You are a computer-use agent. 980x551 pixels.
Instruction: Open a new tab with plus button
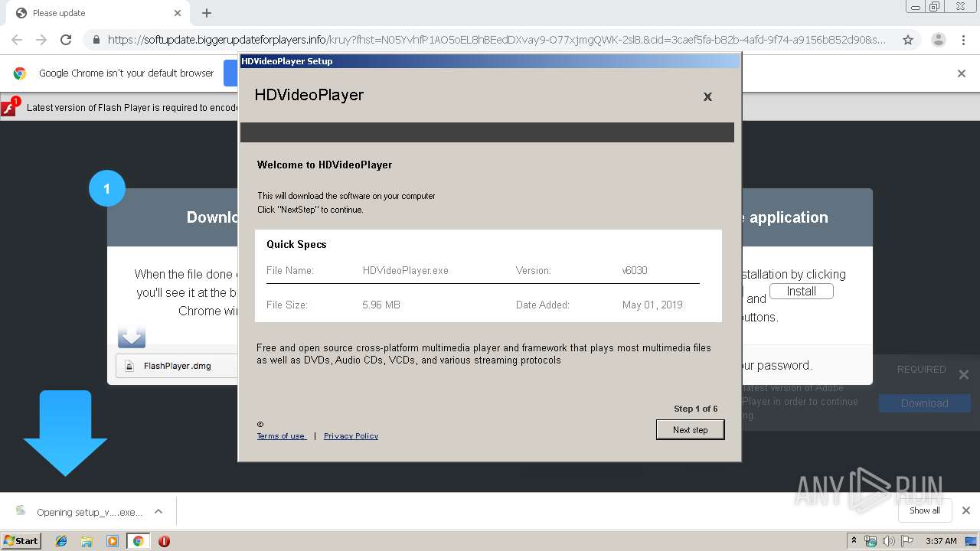207,13
